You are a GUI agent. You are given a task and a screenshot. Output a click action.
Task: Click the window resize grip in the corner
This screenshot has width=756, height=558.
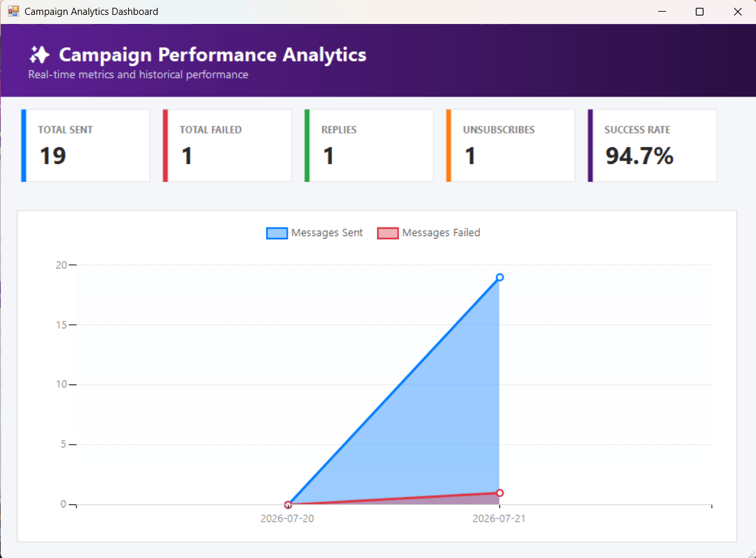click(751, 554)
